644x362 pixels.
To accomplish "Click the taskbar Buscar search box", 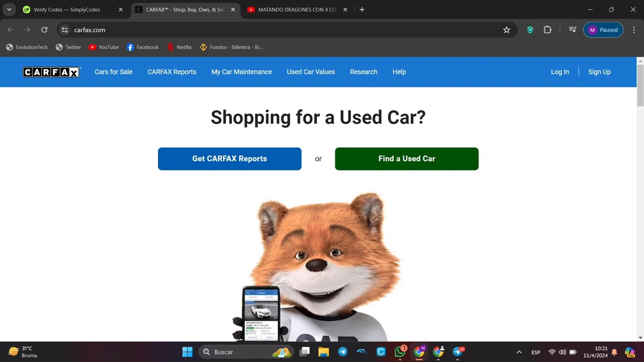I will (246, 352).
